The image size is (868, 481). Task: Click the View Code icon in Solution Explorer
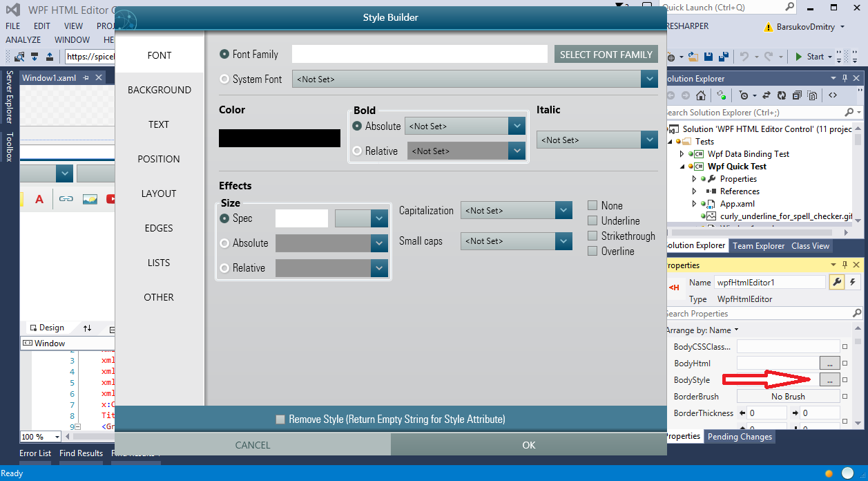pyautogui.click(x=833, y=96)
